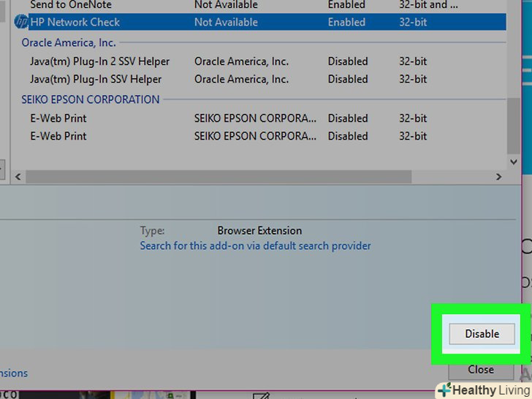Close the Manage Add-ons dialog
The width and height of the screenshot is (532, 399).
pos(481,370)
